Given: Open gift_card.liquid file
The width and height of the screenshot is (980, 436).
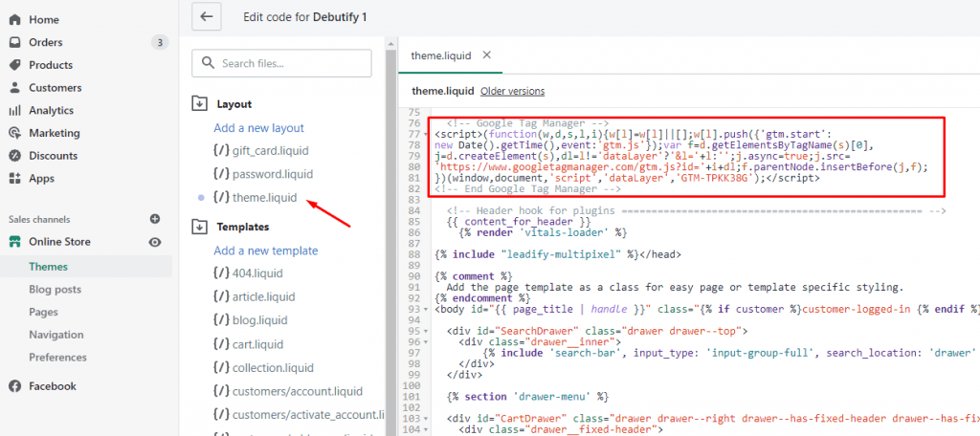Looking at the screenshot, I should click(x=262, y=151).
